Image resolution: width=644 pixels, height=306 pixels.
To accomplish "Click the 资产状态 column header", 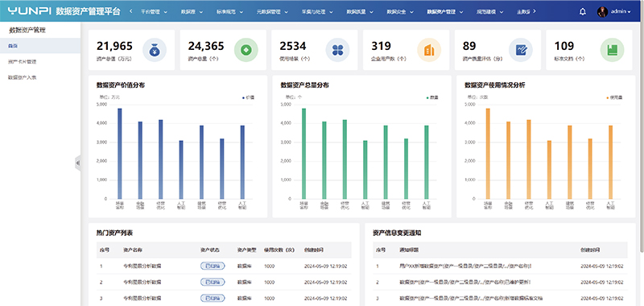I will [209, 250].
